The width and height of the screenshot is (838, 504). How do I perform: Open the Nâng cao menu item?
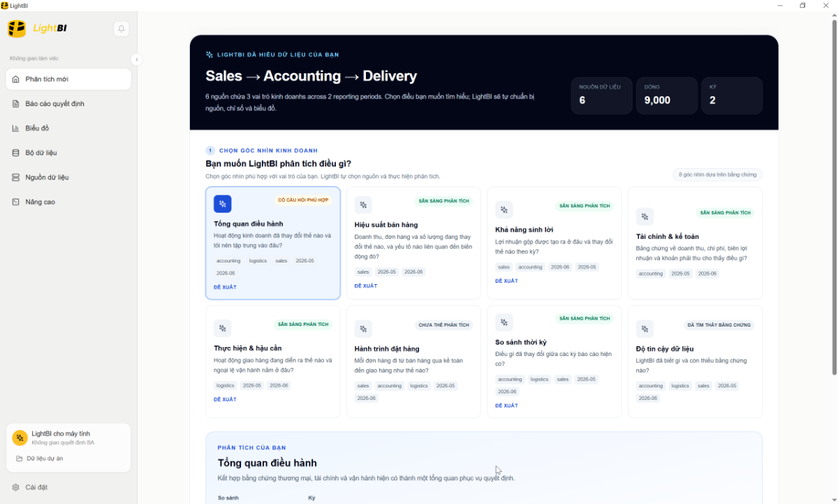pyautogui.click(x=68, y=202)
